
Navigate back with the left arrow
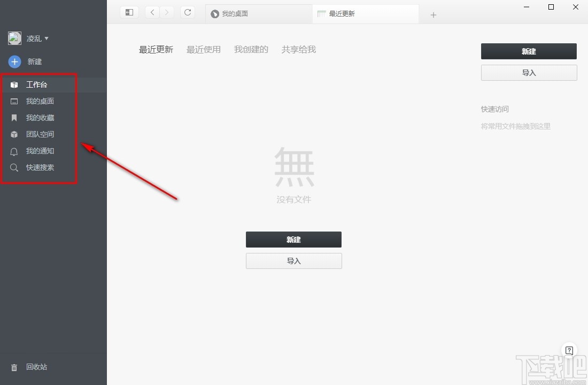click(x=152, y=12)
